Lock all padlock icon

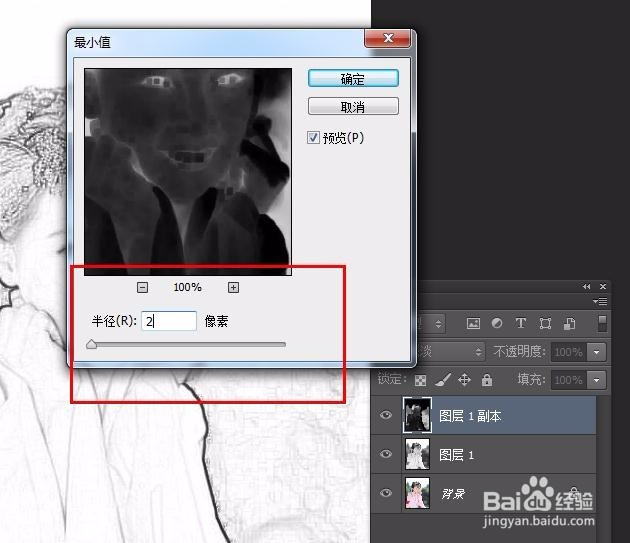point(487,380)
